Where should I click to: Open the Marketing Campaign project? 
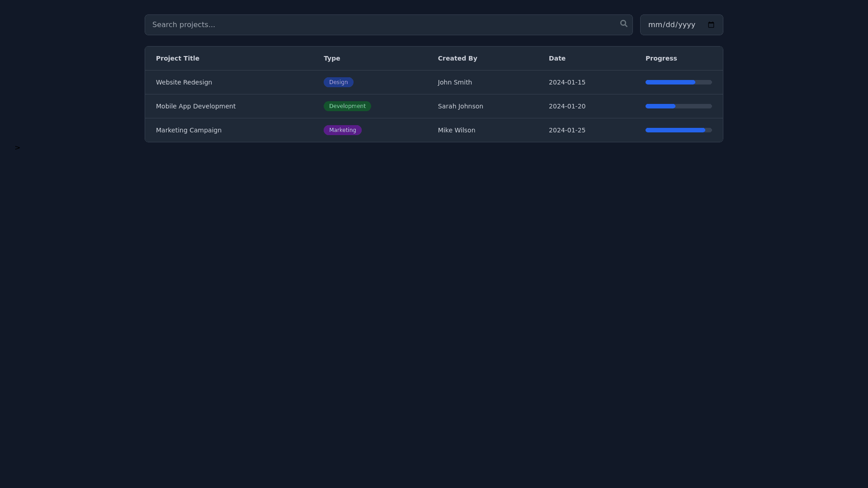(189, 130)
